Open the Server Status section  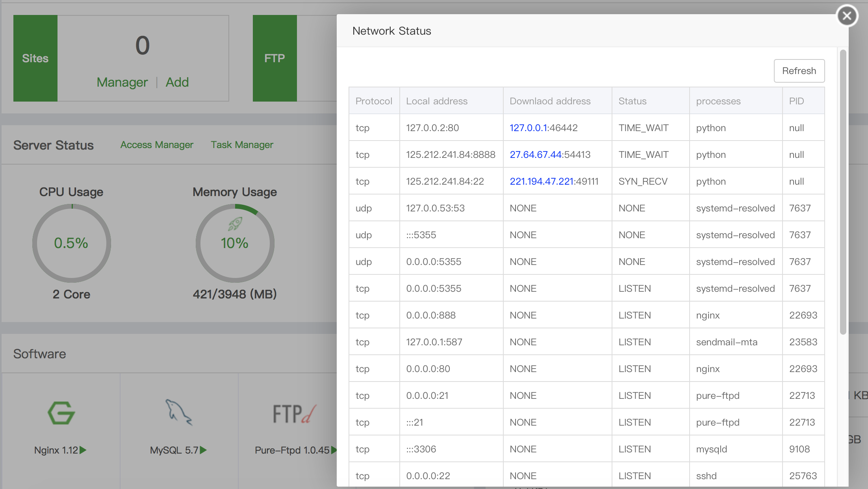point(54,144)
